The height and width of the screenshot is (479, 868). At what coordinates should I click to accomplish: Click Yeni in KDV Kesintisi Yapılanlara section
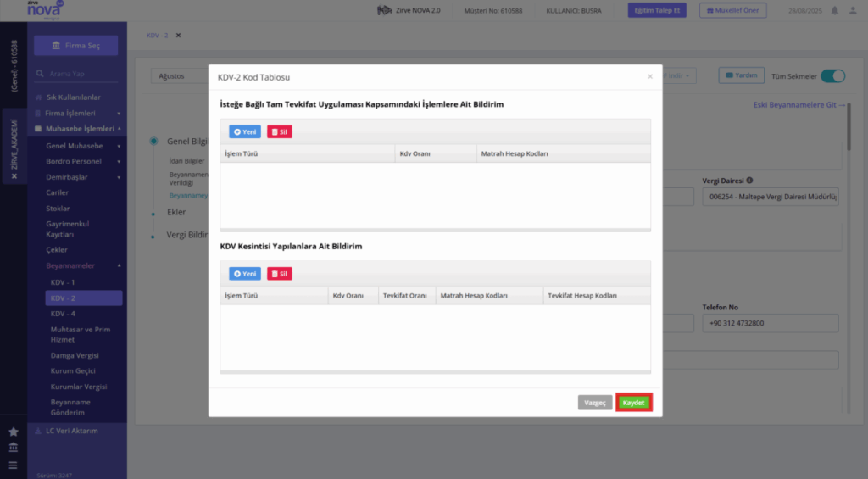tap(245, 274)
